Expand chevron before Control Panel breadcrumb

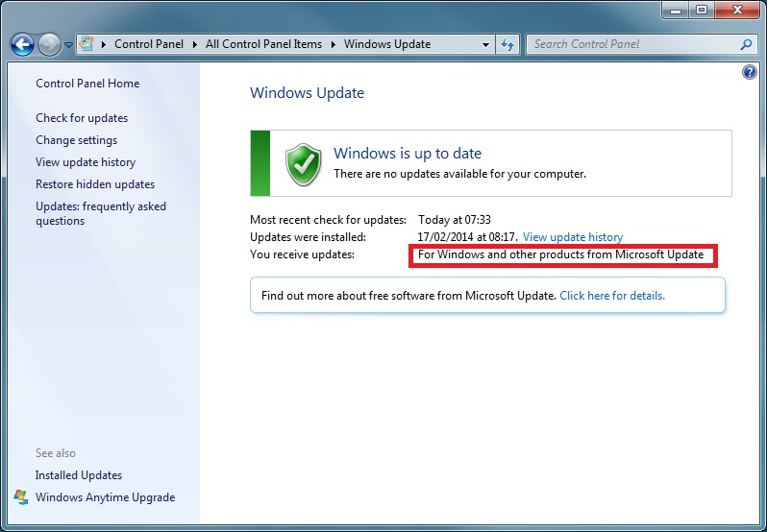(103, 44)
